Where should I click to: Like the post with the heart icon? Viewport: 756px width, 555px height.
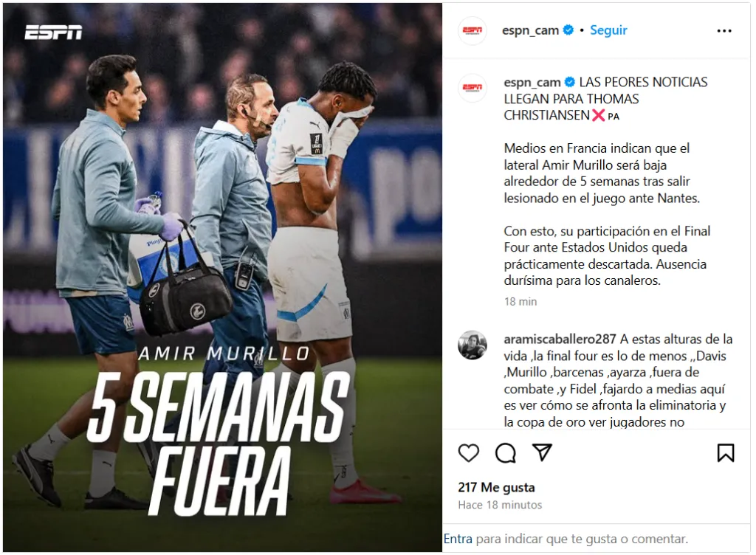(x=468, y=453)
